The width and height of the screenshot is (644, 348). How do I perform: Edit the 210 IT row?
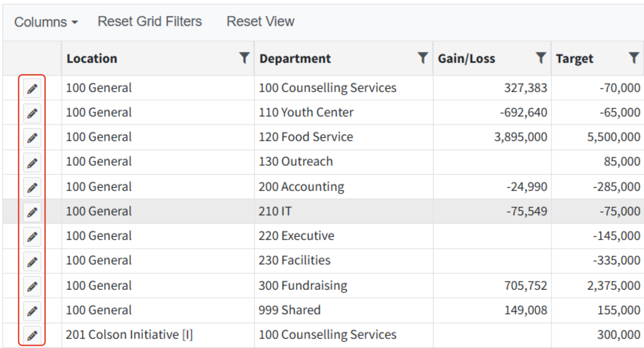tap(32, 212)
